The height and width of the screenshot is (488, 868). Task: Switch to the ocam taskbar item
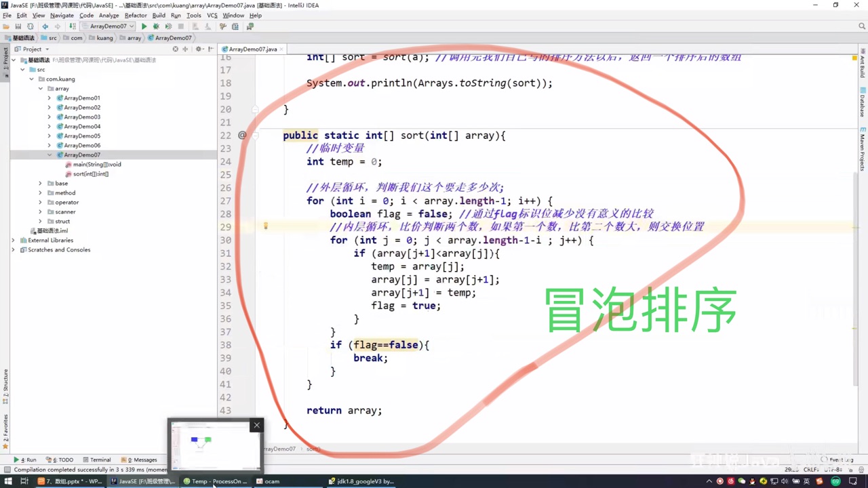(268, 481)
